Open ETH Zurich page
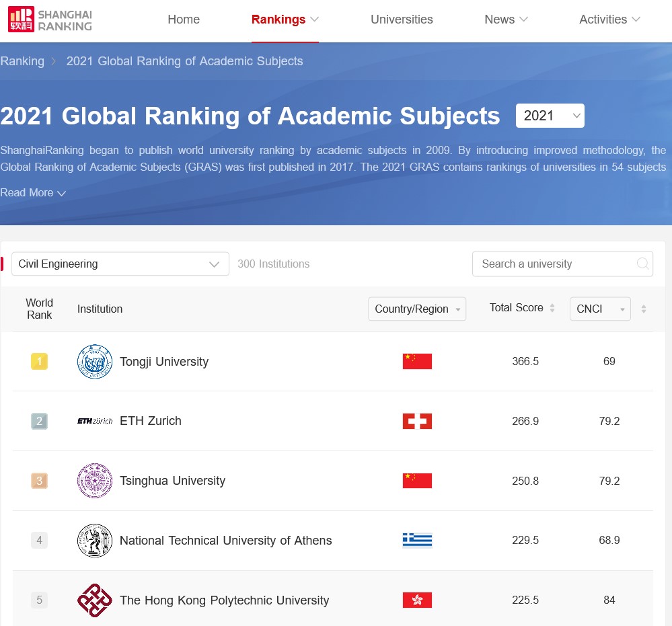This screenshot has height=626, width=672. click(x=151, y=421)
